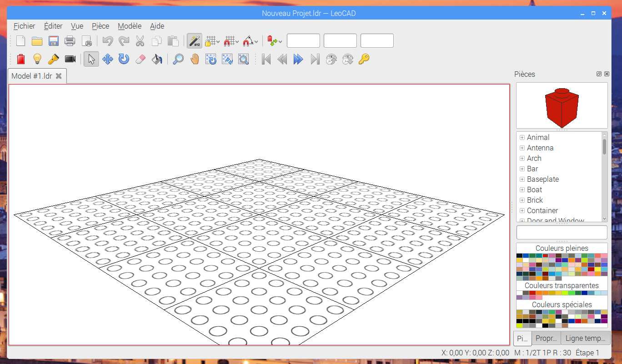Toggle rotation snap magnet grid button
The width and height of the screenshot is (622, 364).
pos(229,41)
